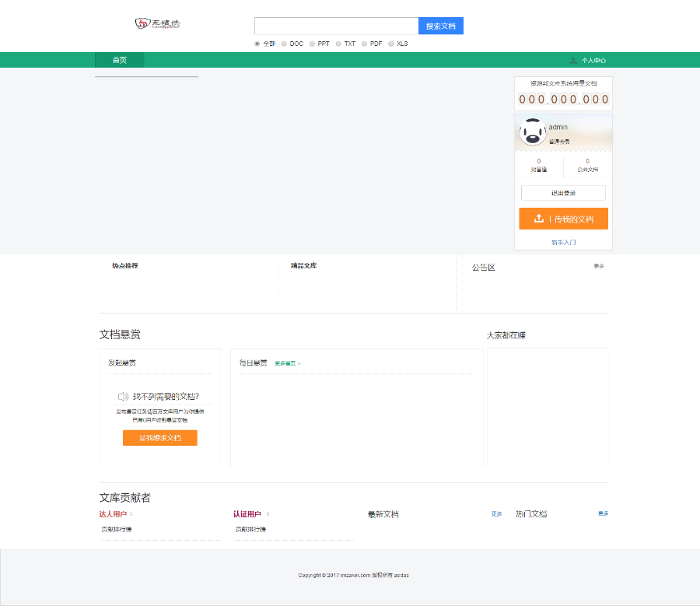Select the PPT file type radio
The image size is (700, 606).
point(312,44)
